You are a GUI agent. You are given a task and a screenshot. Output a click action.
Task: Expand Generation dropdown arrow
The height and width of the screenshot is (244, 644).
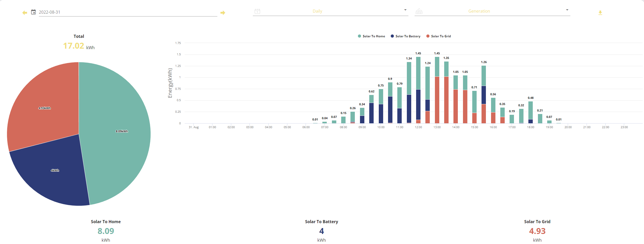(567, 10)
